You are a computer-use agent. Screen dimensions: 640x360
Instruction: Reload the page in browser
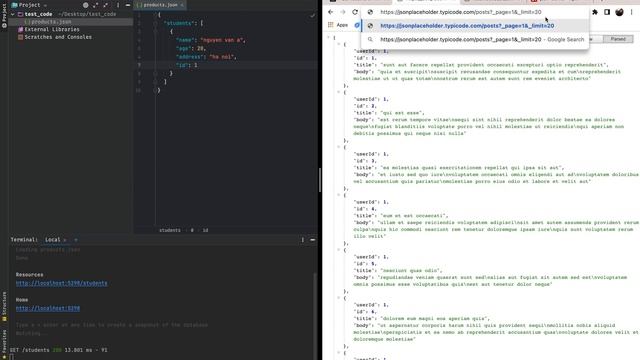pyautogui.click(x=355, y=12)
